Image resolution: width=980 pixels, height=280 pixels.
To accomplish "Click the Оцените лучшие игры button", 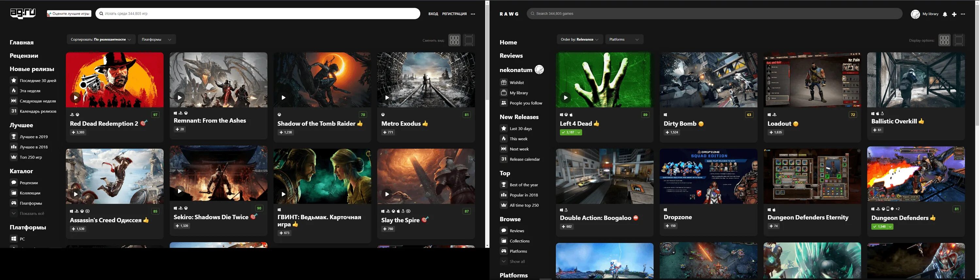I will pos(69,14).
